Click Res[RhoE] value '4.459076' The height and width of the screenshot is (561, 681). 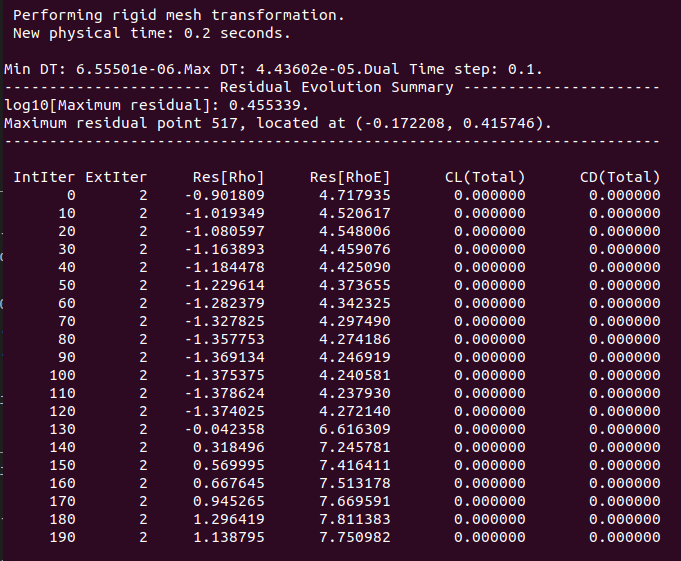pos(355,249)
